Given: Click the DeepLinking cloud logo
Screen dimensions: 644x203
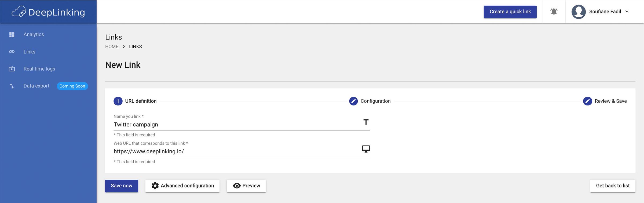Looking at the screenshot, I should click(x=19, y=12).
